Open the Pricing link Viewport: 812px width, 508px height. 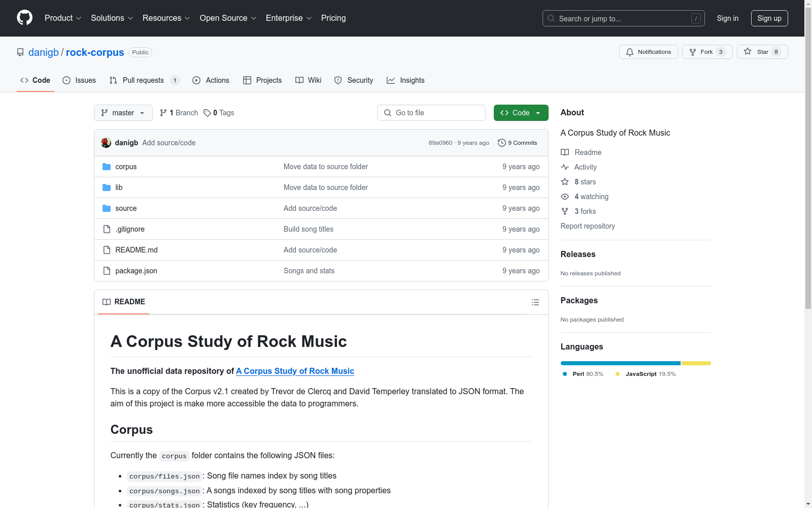[x=333, y=18]
